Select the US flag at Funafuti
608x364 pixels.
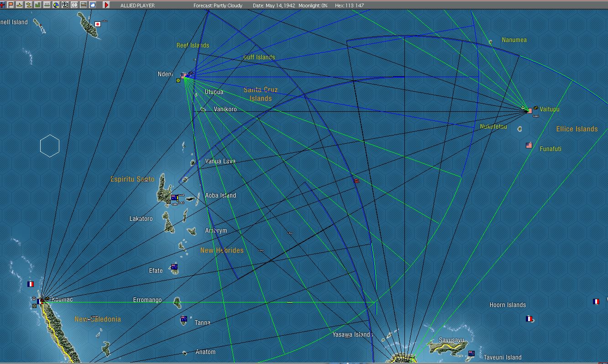[529, 146]
